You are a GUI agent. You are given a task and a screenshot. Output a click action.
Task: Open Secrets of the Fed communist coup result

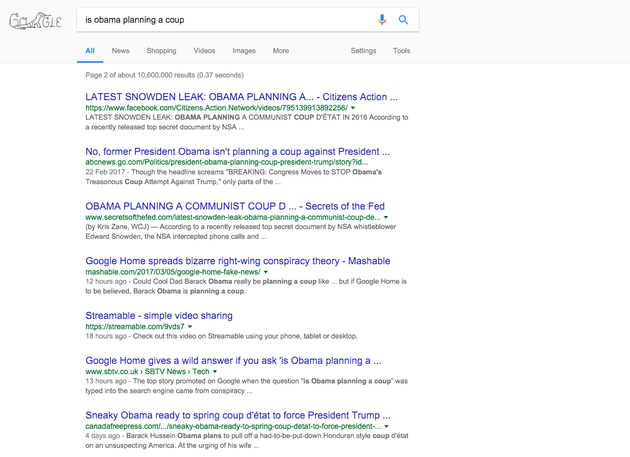click(x=235, y=206)
